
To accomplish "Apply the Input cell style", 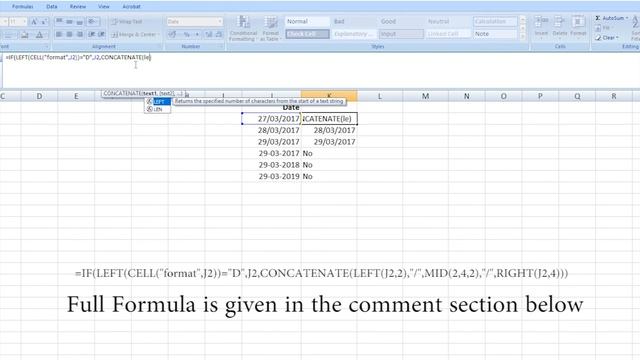I will [x=401, y=34].
